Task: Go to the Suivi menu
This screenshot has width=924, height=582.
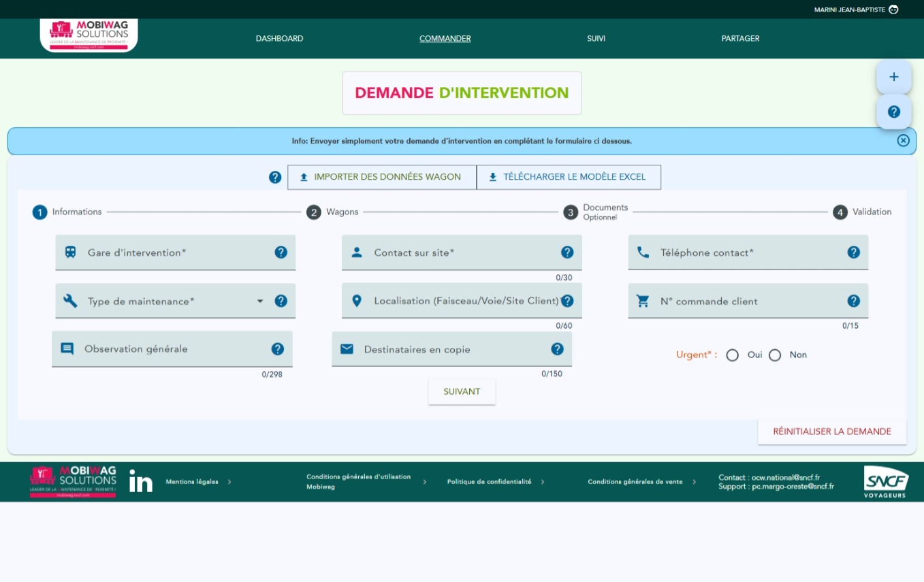Action: coord(596,39)
